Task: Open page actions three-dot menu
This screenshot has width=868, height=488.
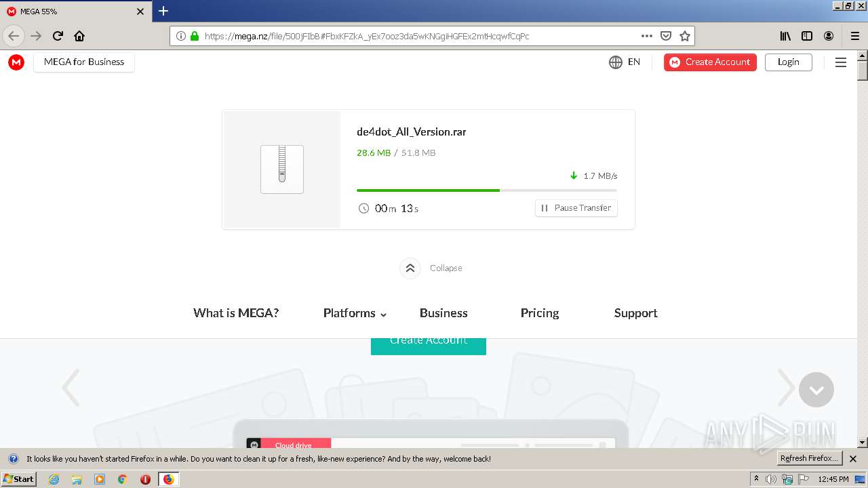Action: (647, 36)
